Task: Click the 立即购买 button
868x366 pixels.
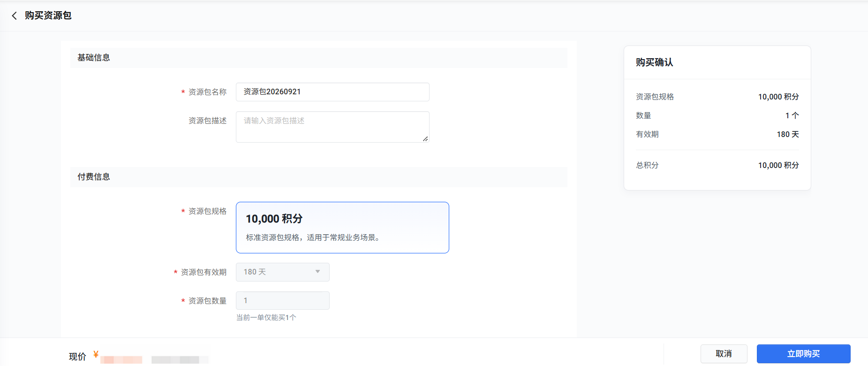Action: point(804,354)
